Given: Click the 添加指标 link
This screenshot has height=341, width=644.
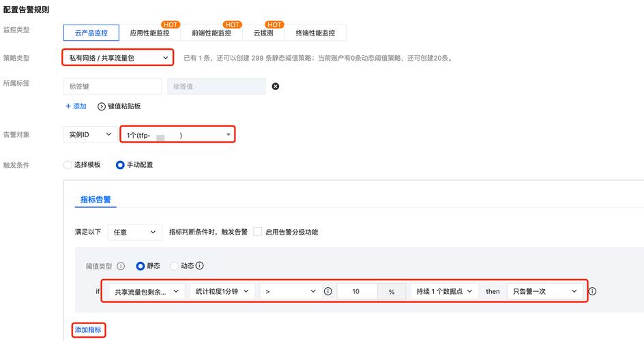Looking at the screenshot, I should point(88,330).
